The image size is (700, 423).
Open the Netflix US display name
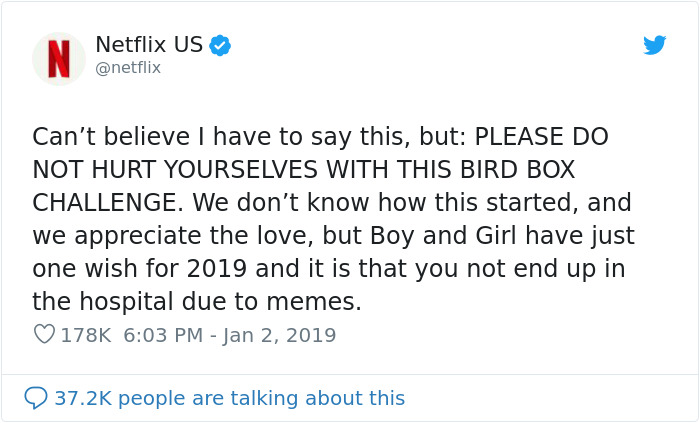click(x=149, y=45)
